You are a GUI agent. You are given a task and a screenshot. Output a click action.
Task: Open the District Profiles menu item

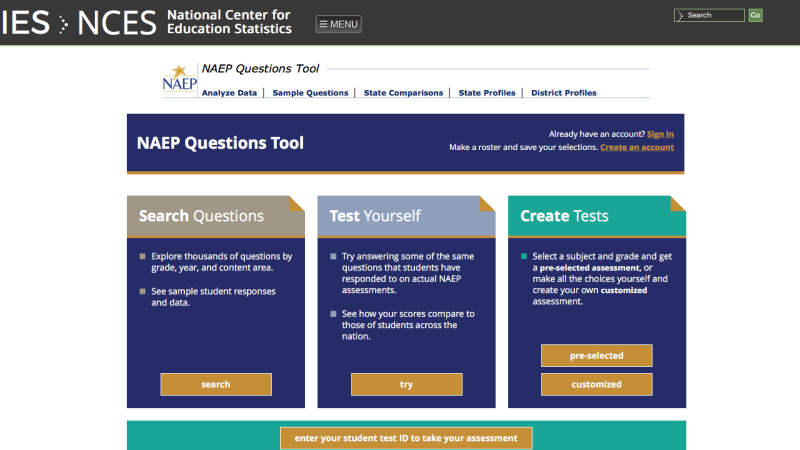pos(564,93)
